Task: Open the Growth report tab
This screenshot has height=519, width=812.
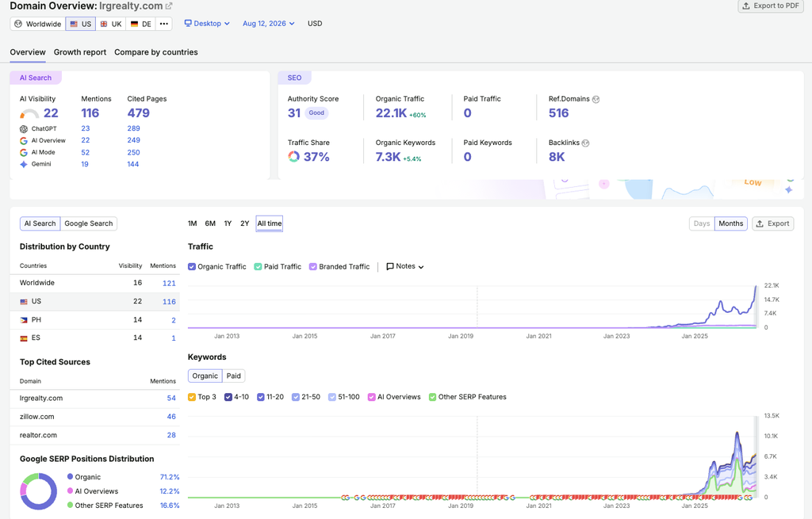Action: pyautogui.click(x=80, y=52)
